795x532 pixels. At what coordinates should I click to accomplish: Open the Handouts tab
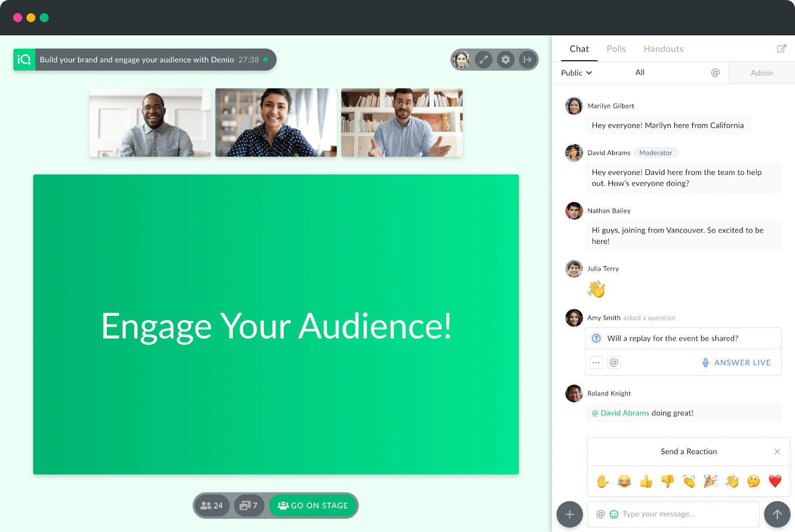tap(663, 48)
